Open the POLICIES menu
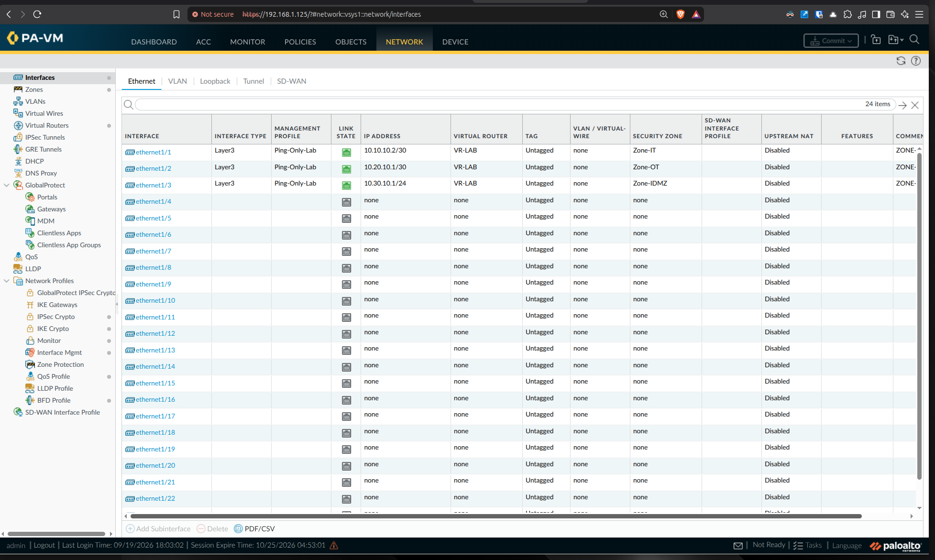The width and height of the screenshot is (935, 560). [300, 42]
